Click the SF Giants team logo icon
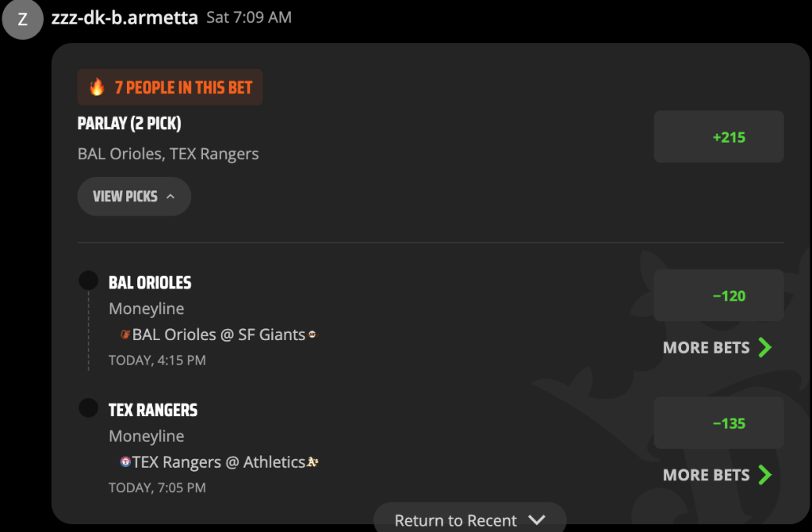Viewport: 812px width, 532px height. pyautogui.click(x=312, y=335)
